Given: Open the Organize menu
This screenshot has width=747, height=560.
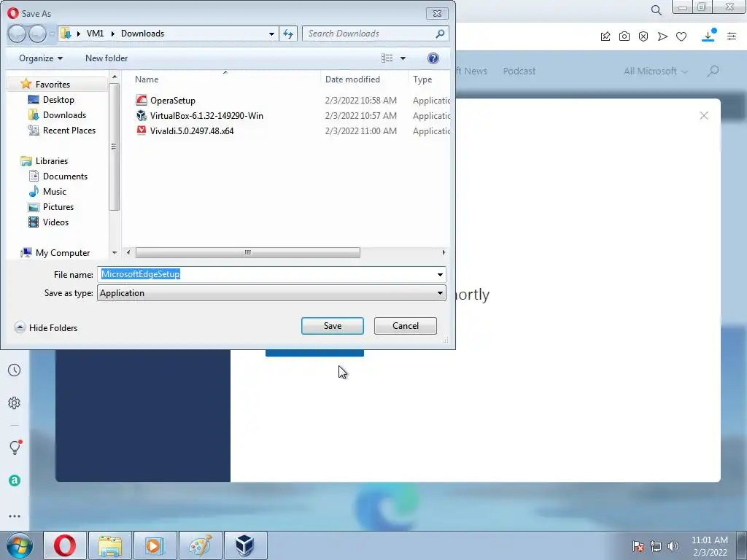Looking at the screenshot, I should (41, 58).
